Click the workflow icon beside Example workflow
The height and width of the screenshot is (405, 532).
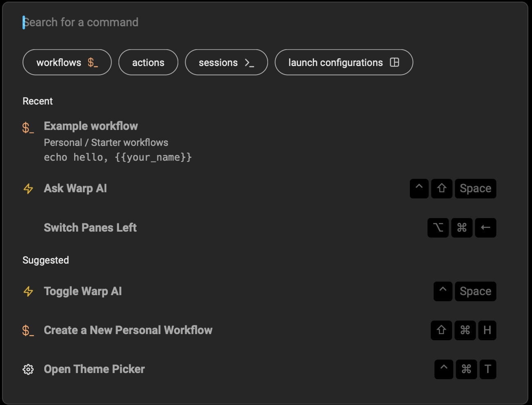point(28,127)
